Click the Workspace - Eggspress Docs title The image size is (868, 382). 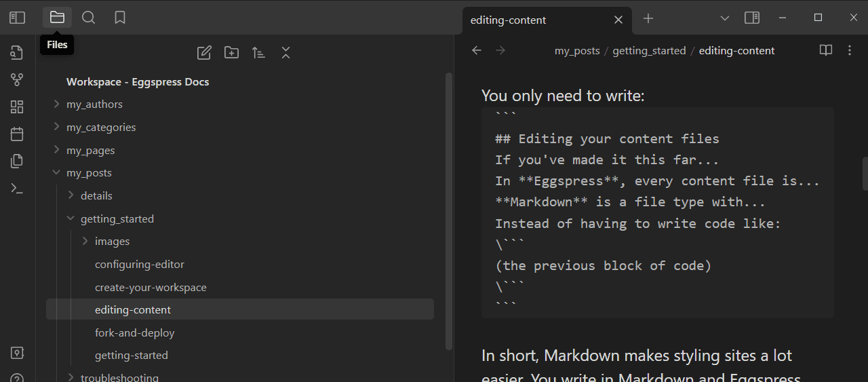[x=138, y=82]
